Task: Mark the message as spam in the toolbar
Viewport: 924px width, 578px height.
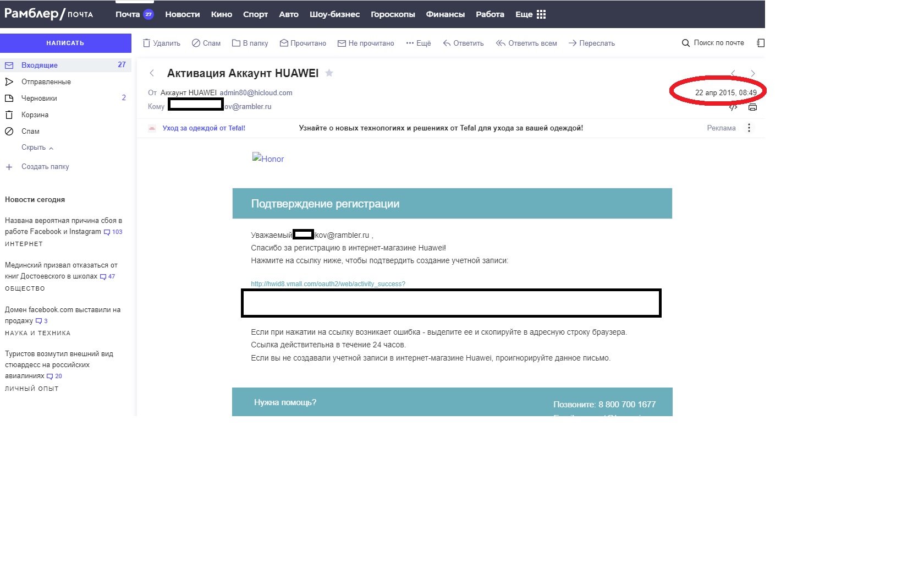Action: [206, 43]
